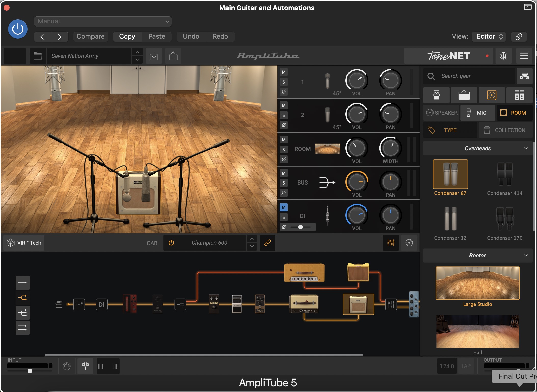
Task: Select the three-way split routing icon
Action: click(x=22, y=313)
